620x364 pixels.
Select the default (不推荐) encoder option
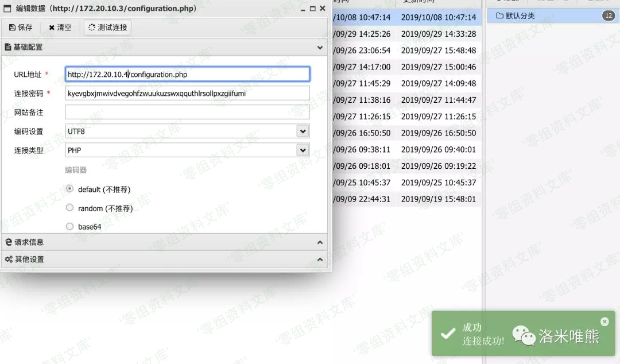coord(70,189)
